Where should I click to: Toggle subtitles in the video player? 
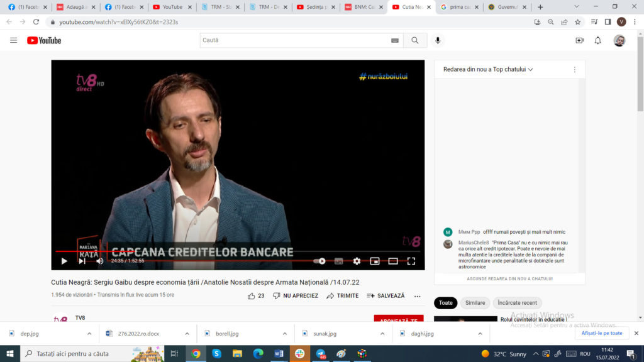pos(338,261)
